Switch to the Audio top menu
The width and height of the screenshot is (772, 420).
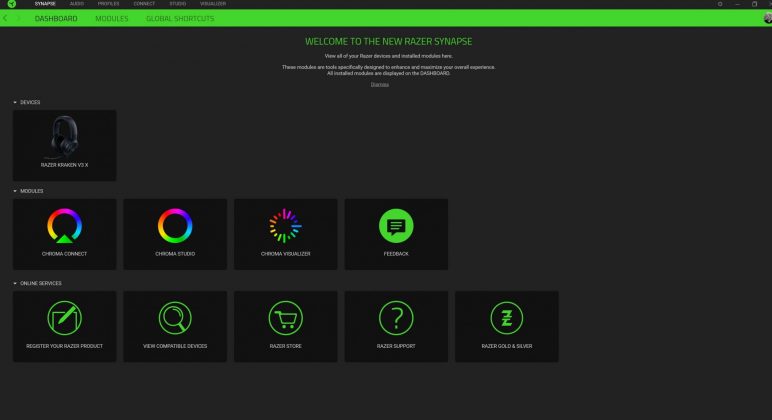77,4
